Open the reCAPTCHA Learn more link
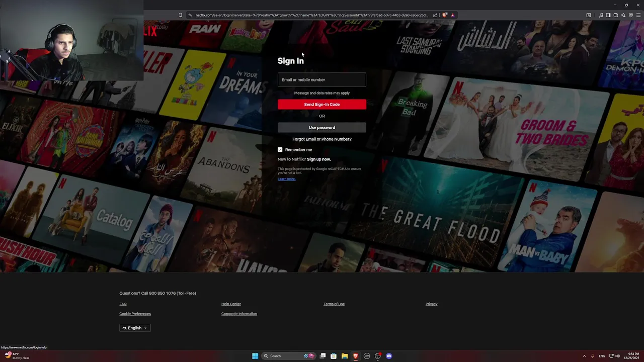The height and width of the screenshot is (362, 644). coord(286,179)
